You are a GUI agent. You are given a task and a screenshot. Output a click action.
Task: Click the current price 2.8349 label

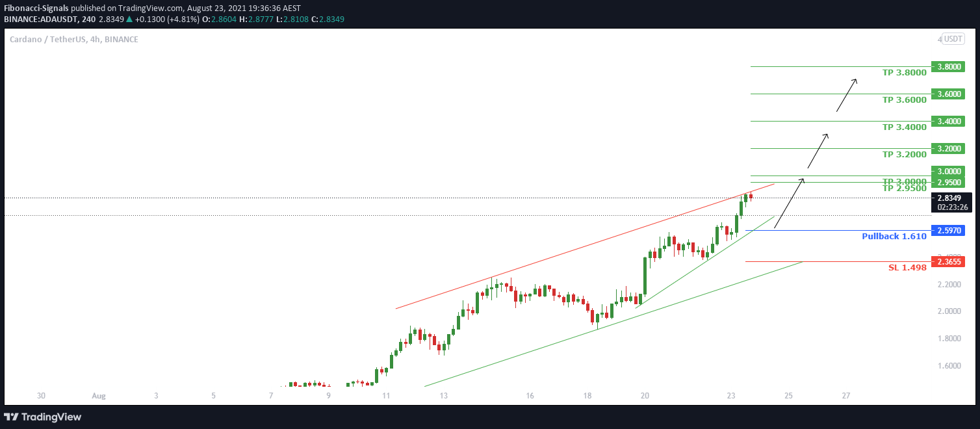coord(951,198)
